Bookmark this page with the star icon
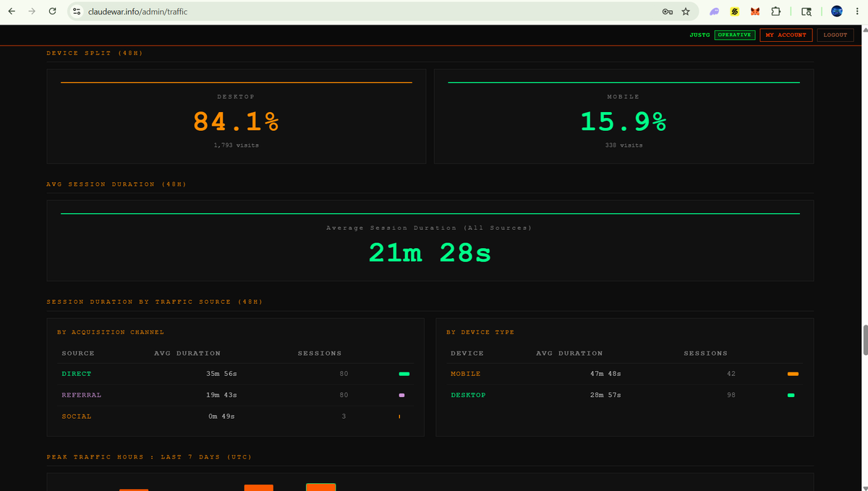This screenshot has width=868, height=491. (x=686, y=12)
